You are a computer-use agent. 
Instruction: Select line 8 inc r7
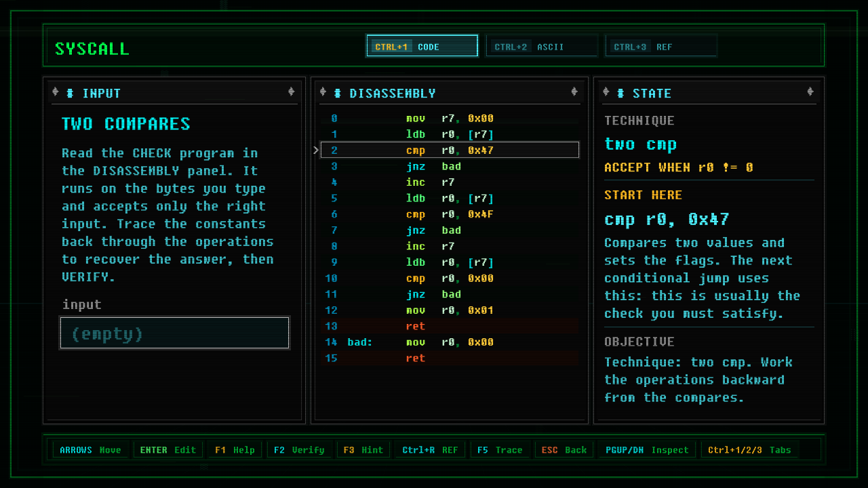(x=450, y=246)
